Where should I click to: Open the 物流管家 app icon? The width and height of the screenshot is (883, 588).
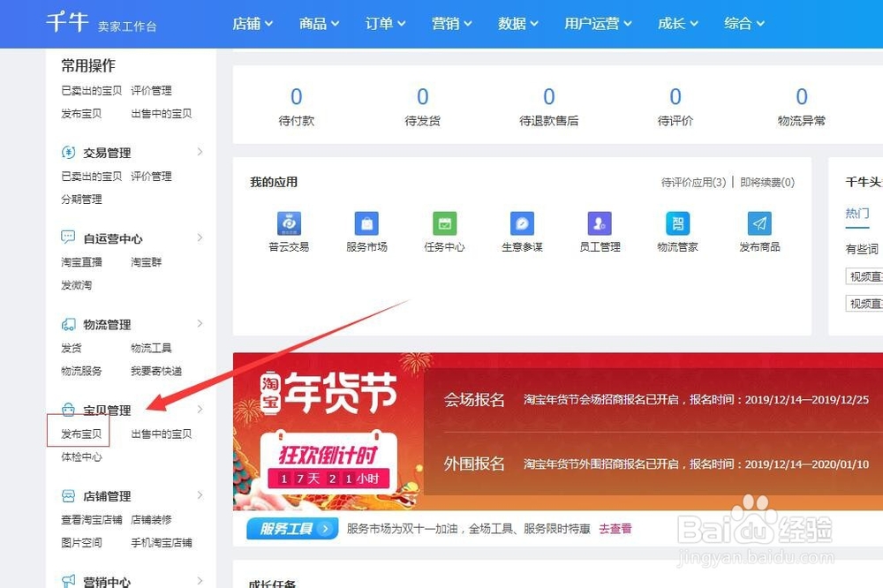pos(676,224)
